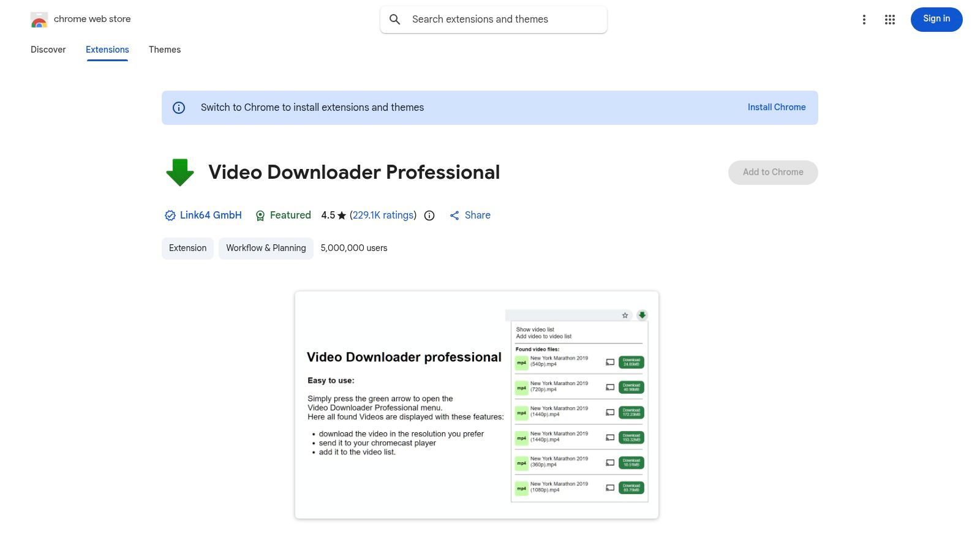Click the info icon in Switch to Chrome banner
This screenshot has width=980, height=551.
(x=179, y=108)
